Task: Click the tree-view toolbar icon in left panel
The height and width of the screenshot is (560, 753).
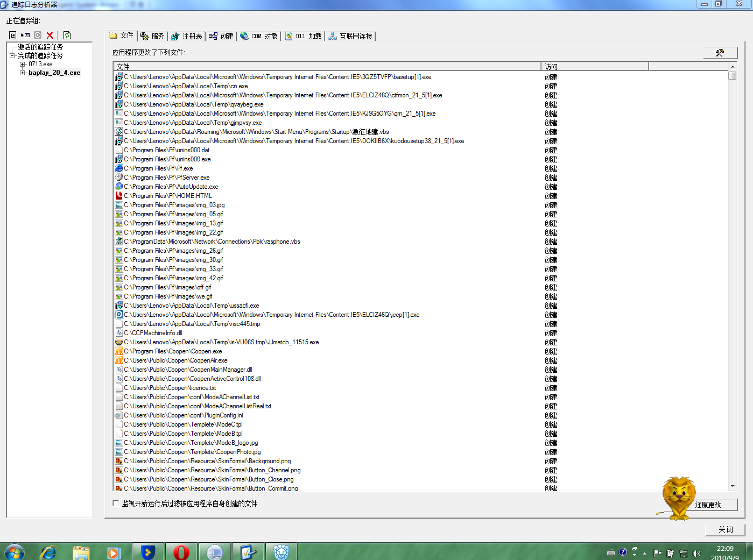Action: 12,36
